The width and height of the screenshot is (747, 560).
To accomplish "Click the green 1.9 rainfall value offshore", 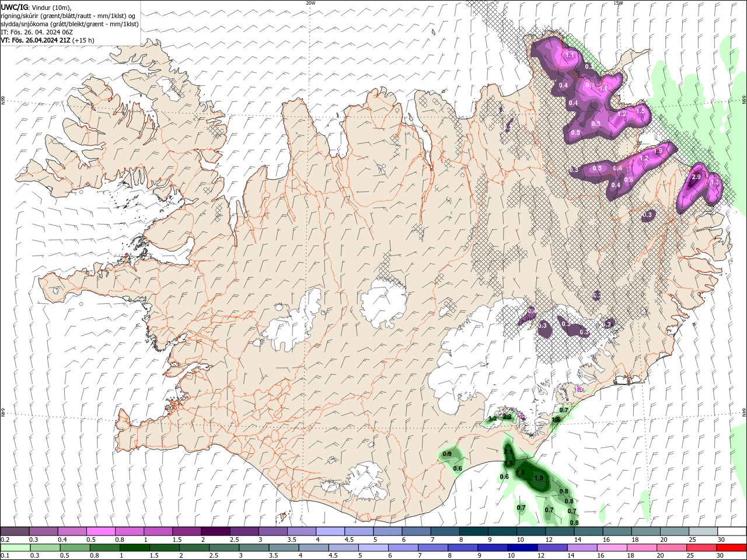I will [539, 478].
